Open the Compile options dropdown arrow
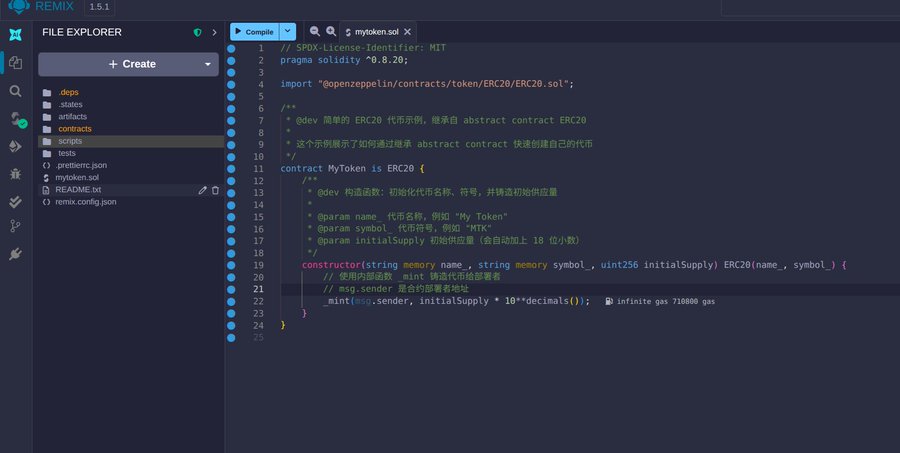This screenshot has height=453, width=900. [288, 32]
